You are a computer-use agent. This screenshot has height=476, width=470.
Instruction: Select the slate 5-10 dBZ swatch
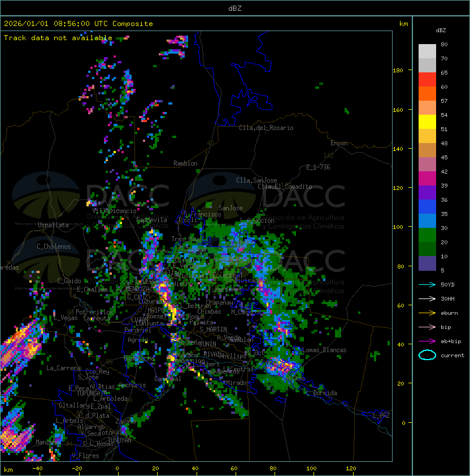tap(427, 263)
